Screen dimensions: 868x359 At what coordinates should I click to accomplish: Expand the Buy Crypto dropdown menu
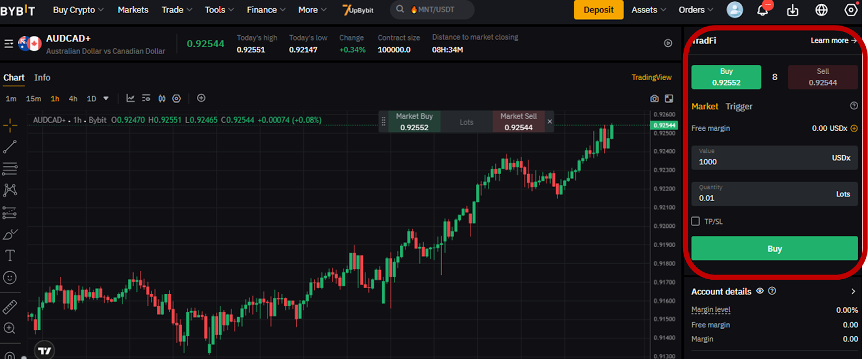[x=78, y=10]
